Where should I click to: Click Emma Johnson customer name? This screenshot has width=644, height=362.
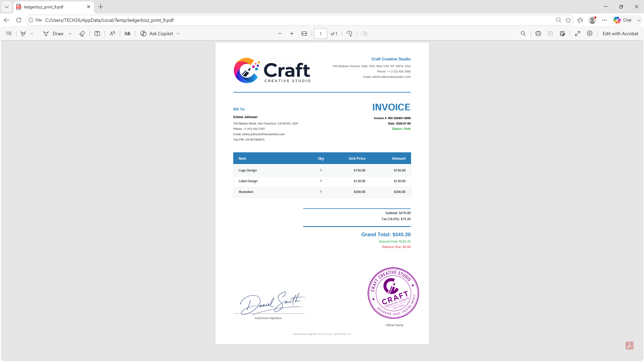click(x=245, y=117)
